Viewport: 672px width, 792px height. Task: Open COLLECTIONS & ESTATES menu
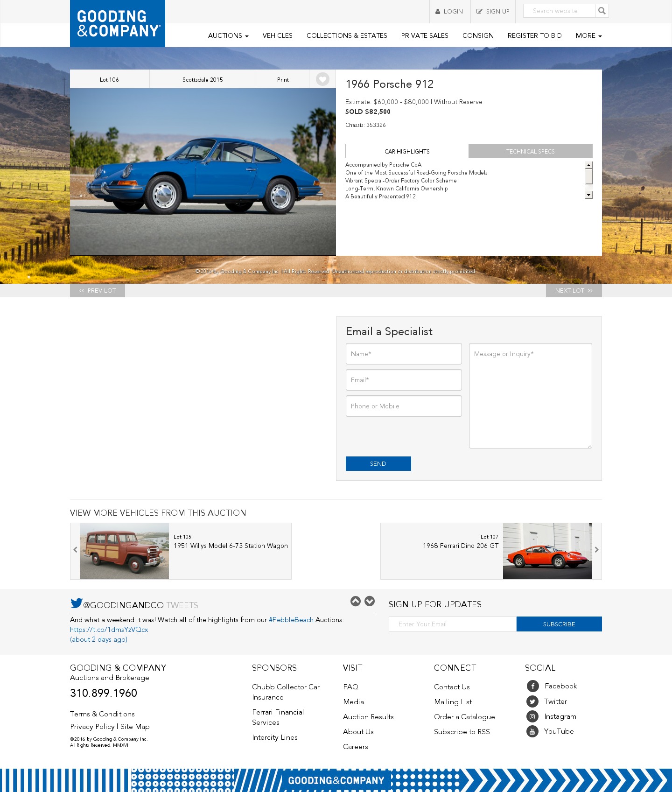click(347, 35)
